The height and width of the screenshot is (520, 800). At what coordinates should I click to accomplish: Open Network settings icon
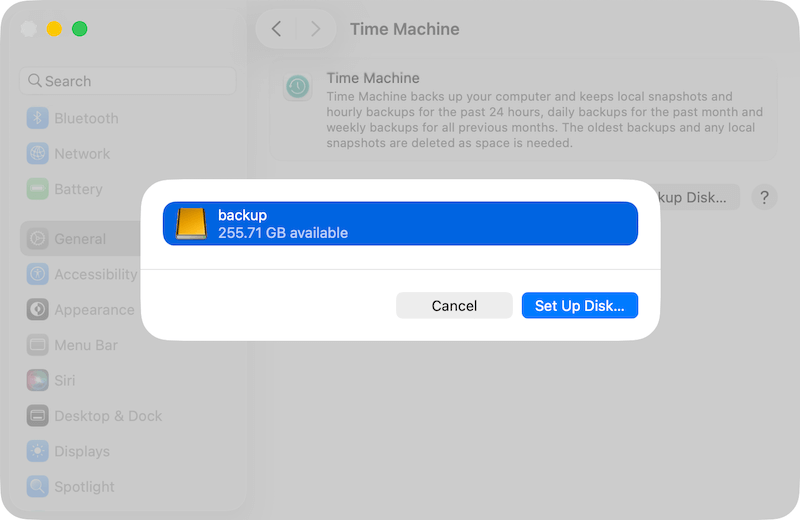pyautogui.click(x=37, y=154)
